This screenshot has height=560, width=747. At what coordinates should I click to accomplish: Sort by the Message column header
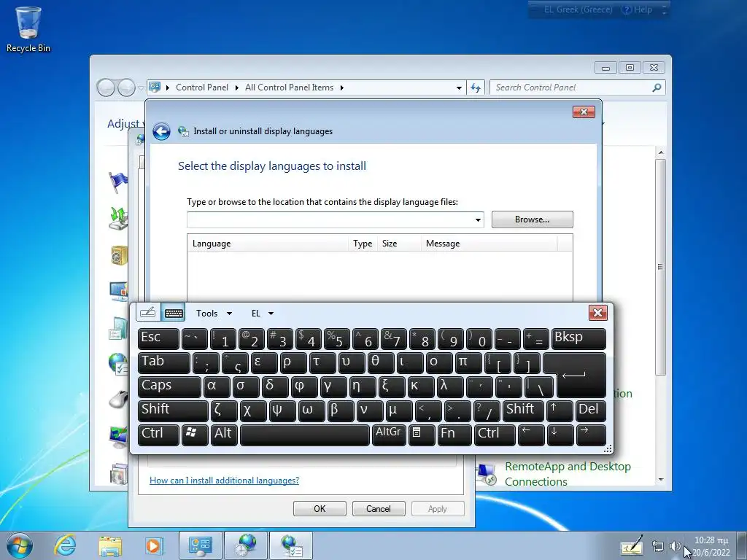489,244
